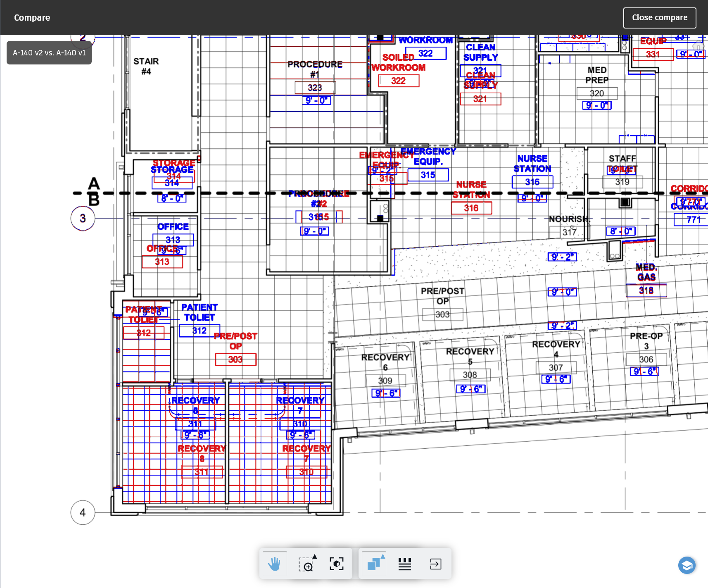This screenshot has width=708, height=588.
Task: Select the blue 9'-6" dimension tag near Recovery 5
Action: coord(470,389)
